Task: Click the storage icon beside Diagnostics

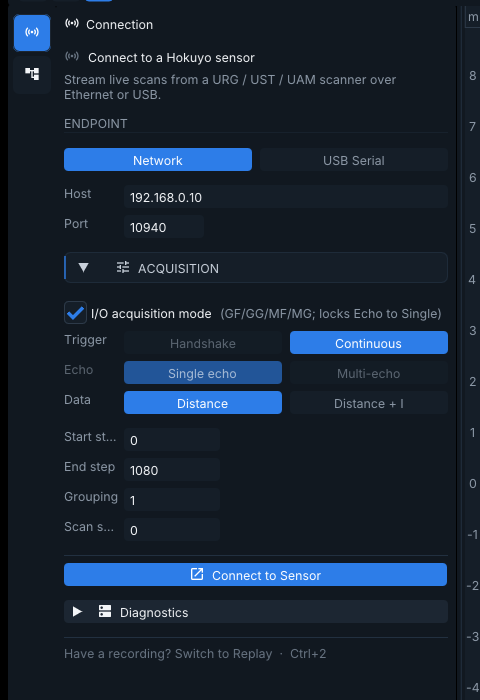Action: [x=105, y=612]
